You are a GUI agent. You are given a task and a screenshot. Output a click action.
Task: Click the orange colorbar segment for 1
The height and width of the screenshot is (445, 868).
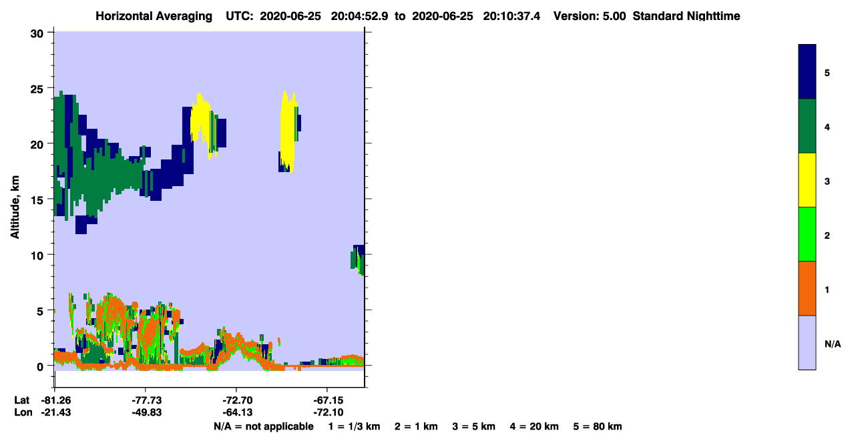807,288
